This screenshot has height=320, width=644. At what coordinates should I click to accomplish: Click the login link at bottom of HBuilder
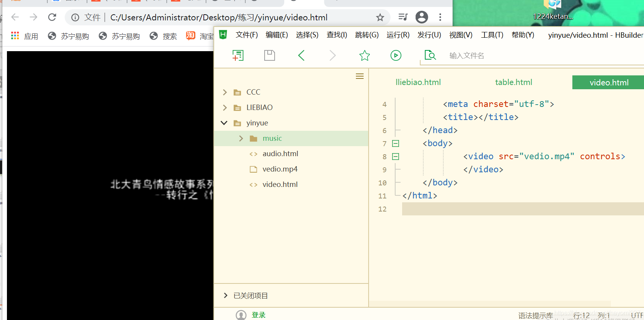[x=258, y=315]
